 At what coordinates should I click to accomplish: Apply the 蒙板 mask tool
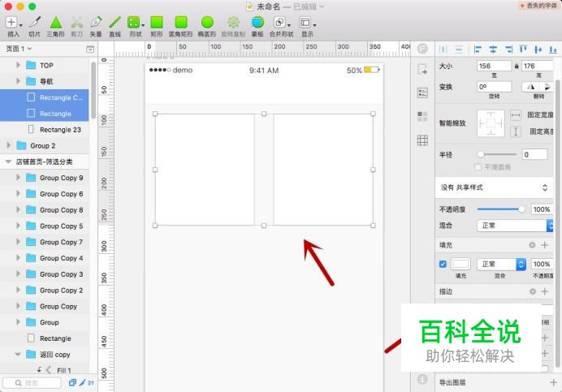click(x=257, y=27)
